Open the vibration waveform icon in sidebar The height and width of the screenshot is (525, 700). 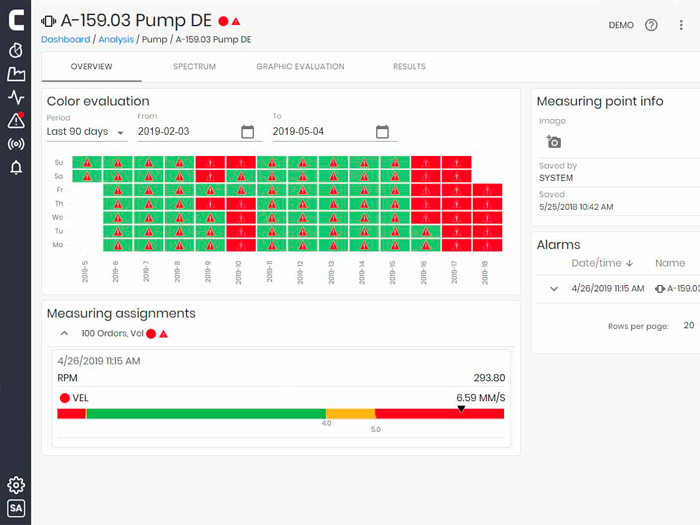(x=16, y=97)
